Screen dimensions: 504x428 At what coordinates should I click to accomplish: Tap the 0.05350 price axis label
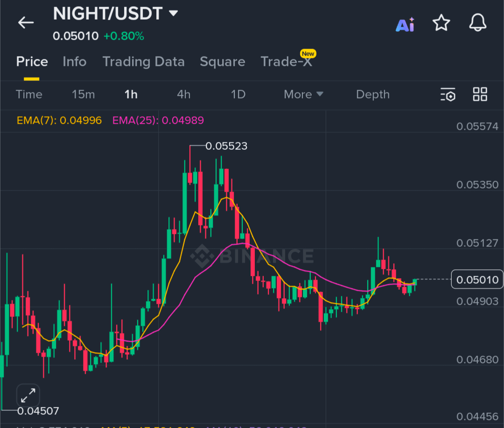477,184
